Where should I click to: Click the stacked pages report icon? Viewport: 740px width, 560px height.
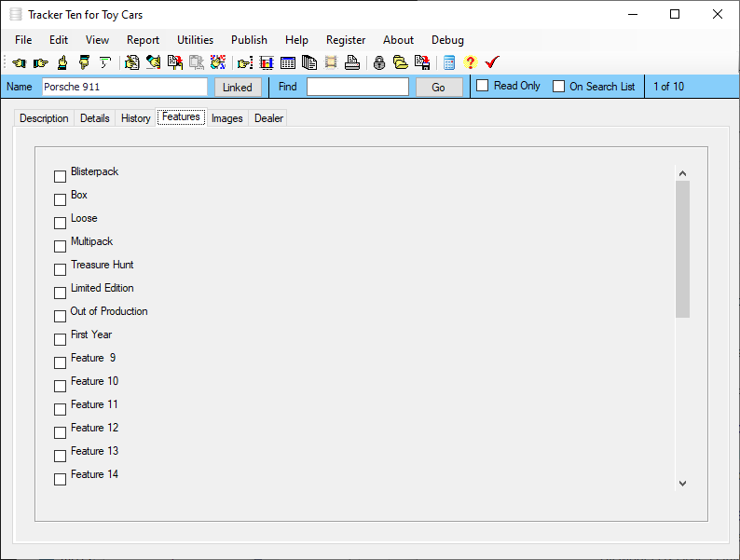(309, 62)
